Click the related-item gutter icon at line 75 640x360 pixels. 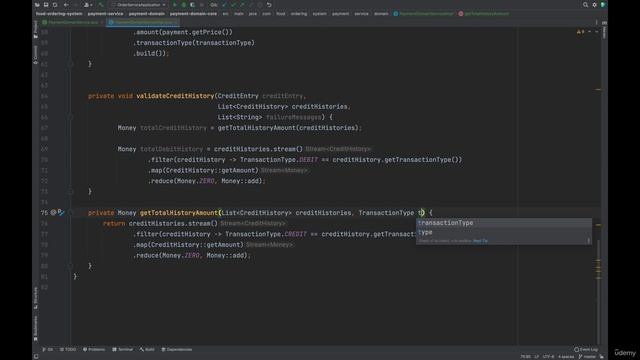61,212
